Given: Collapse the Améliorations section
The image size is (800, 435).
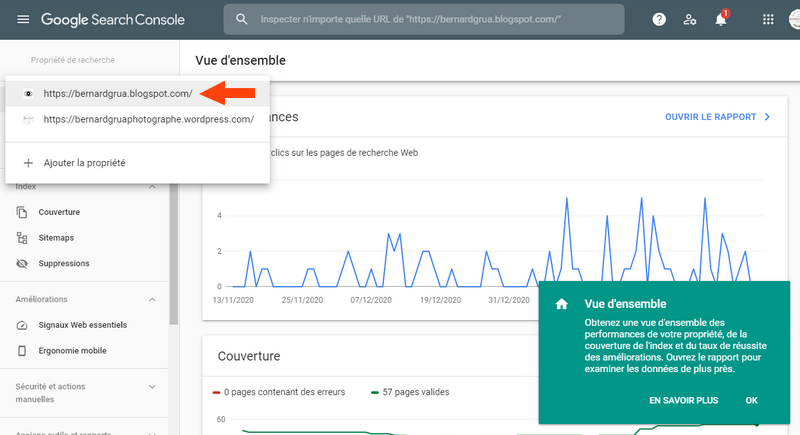Looking at the screenshot, I should pos(152,299).
